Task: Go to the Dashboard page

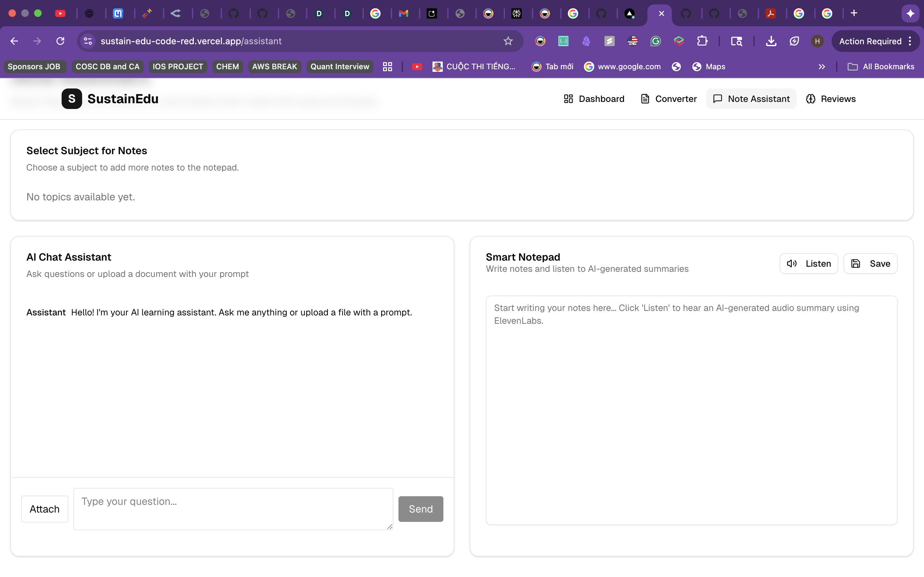Action: click(594, 99)
